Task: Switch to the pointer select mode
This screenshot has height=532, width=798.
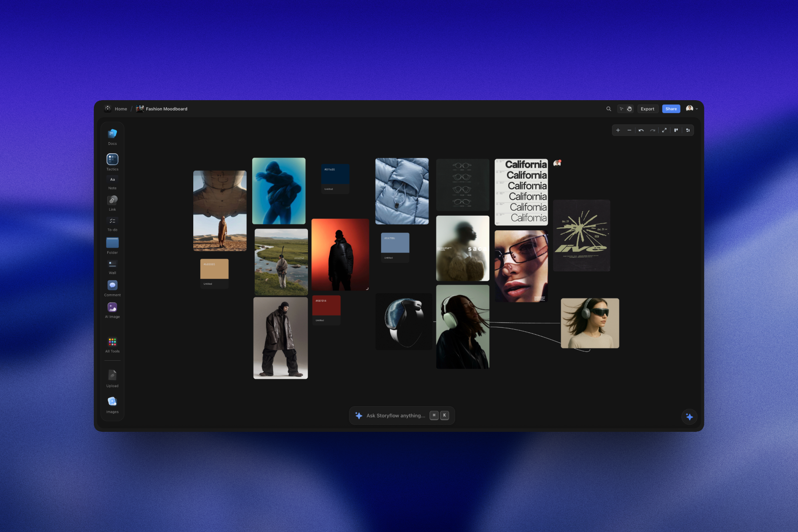Action: 621,109
